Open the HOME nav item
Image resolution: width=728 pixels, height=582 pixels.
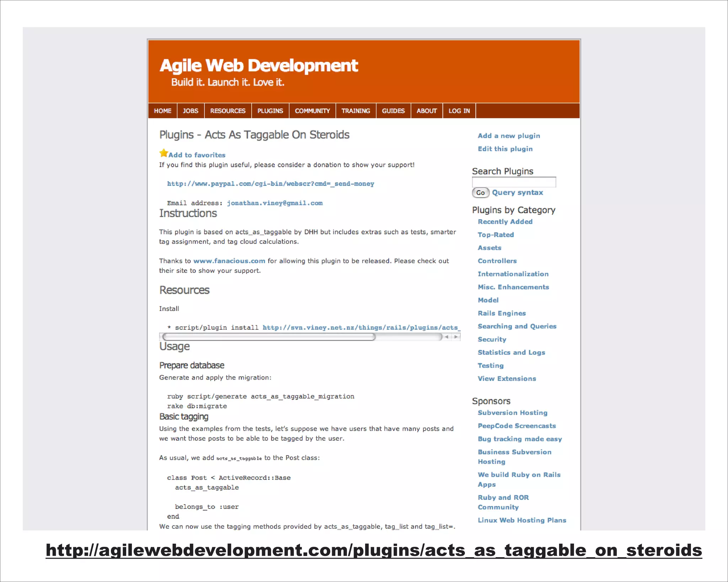[x=162, y=111]
